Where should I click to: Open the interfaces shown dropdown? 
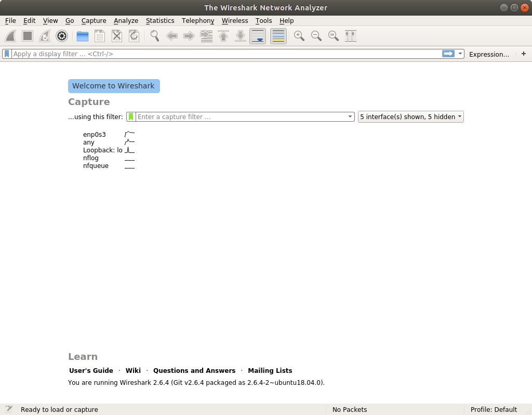tap(410, 117)
